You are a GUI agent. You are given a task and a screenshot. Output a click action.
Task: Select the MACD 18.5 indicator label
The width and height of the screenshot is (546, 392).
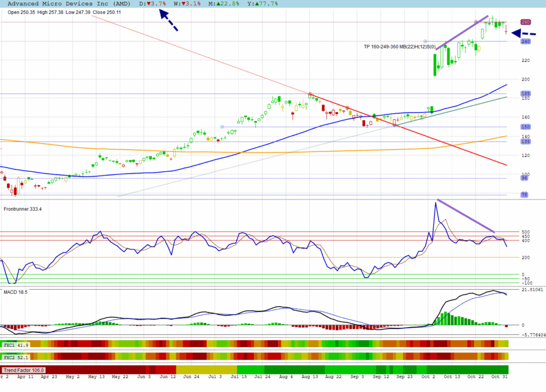pos(15,292)
